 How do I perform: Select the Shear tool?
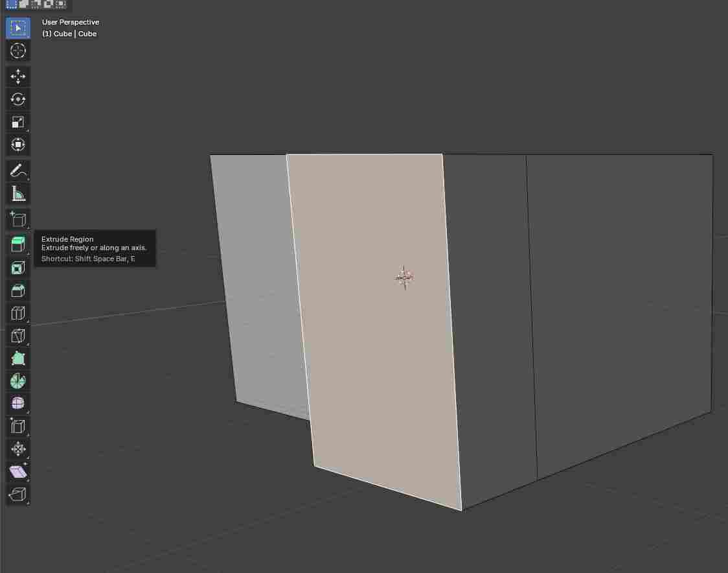click(18, 471)
